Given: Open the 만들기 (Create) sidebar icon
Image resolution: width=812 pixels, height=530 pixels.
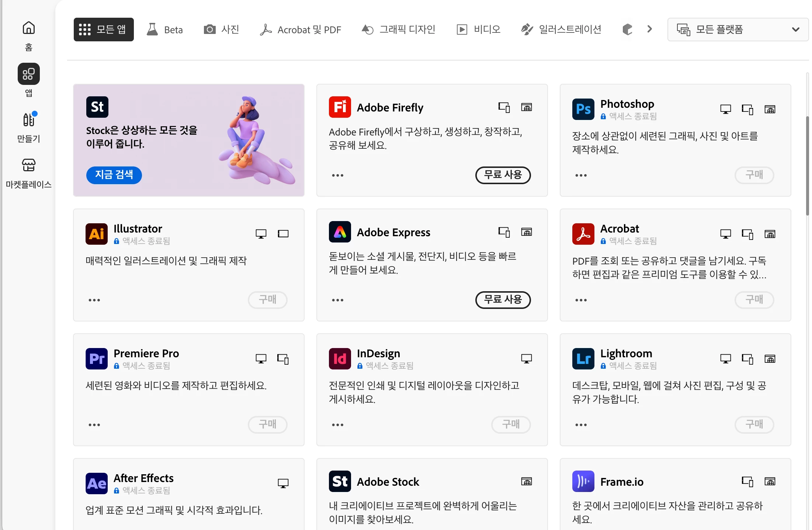Looking at the screenshot, I should pos(28,120).
